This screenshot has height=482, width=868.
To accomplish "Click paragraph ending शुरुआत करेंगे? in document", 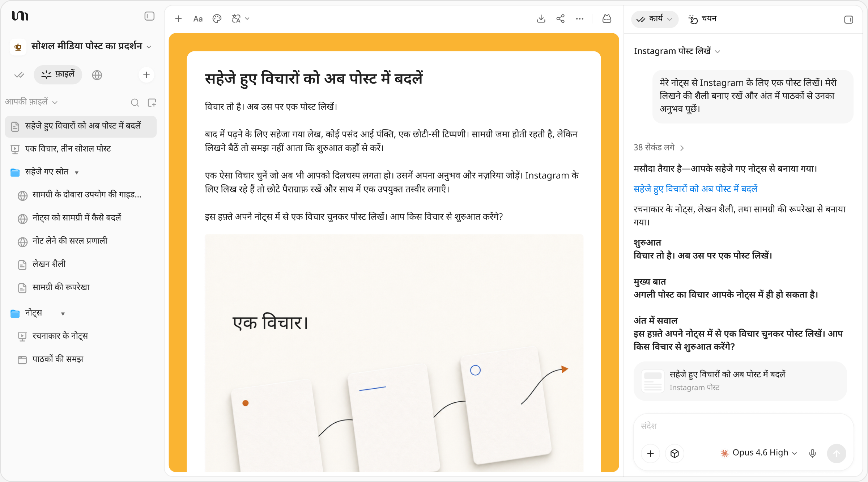I will [x=354, y=217].
